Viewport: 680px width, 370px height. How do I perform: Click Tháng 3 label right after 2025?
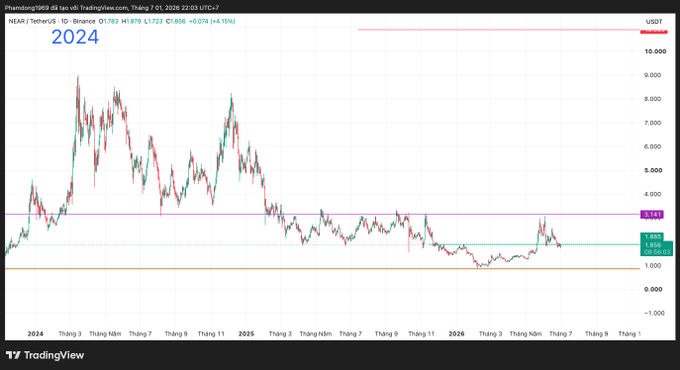280,334
